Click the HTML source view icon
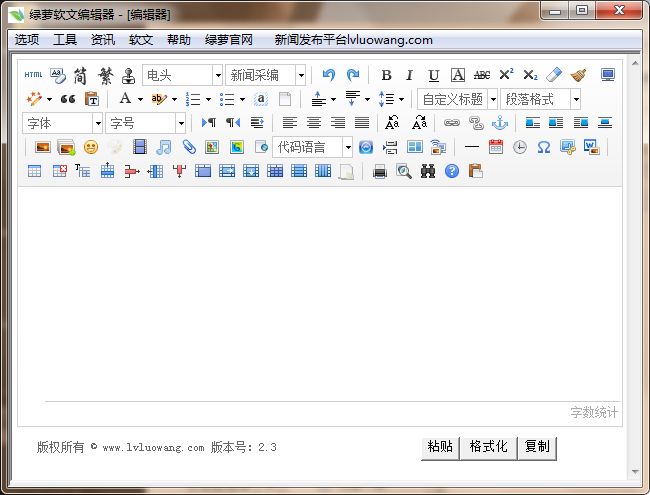 (x=33, y=75)
